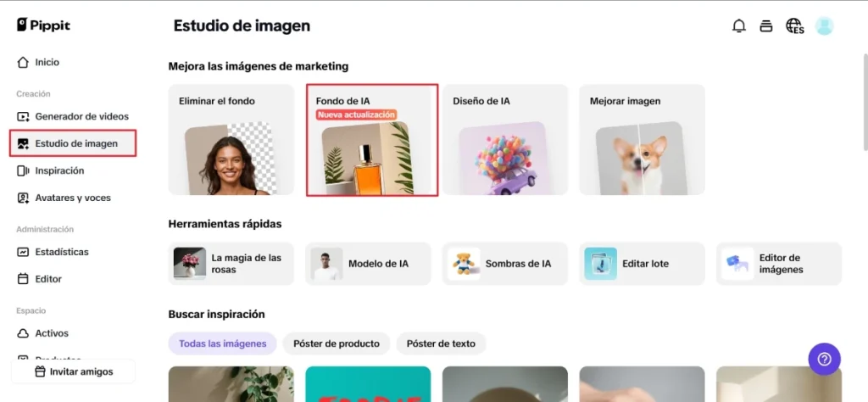Click the Invitar amigos button
The image size is (868, 402).
tap(74, 371)
